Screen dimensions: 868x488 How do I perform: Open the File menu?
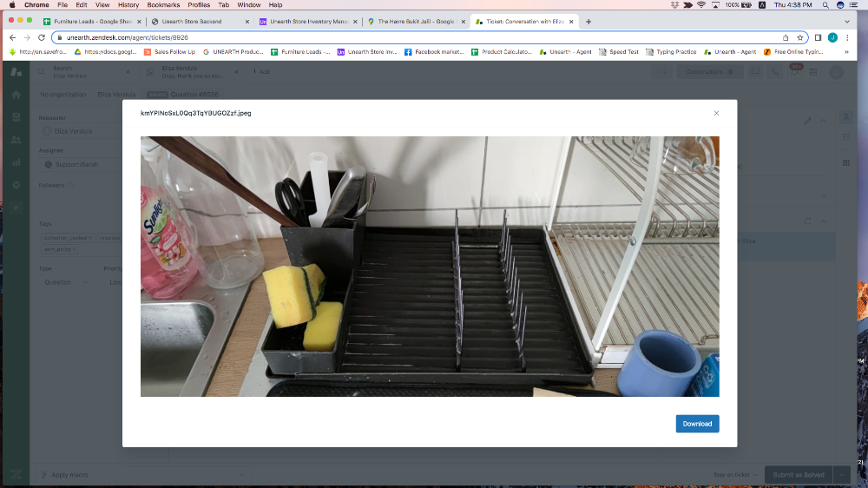point(62,5)
